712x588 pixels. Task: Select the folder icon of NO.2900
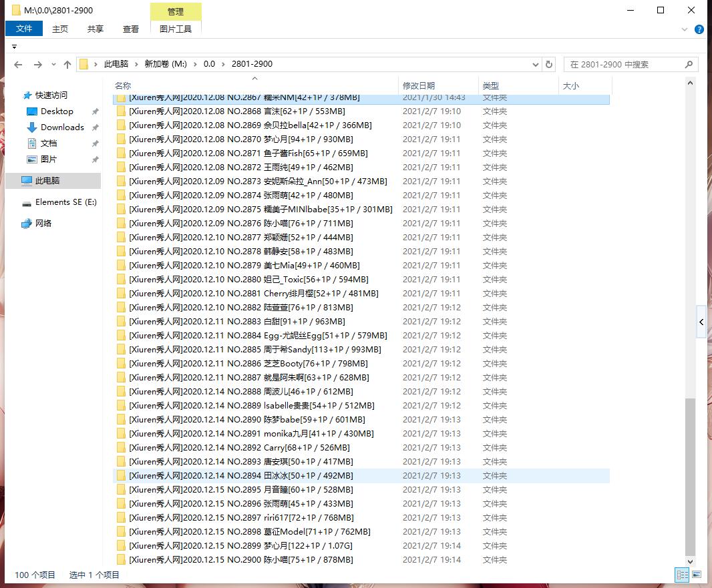click(x=121, y=560)
